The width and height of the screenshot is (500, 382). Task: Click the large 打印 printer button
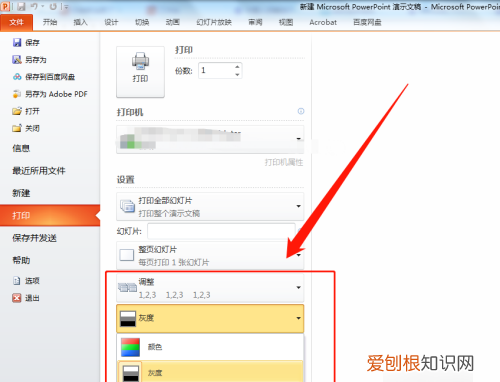[140, 72]
